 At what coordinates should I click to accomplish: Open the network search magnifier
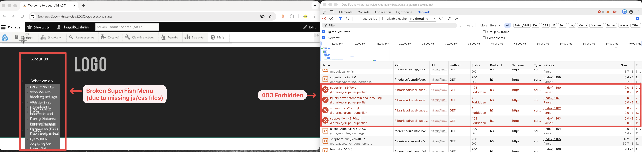click(x=347, y=18)
